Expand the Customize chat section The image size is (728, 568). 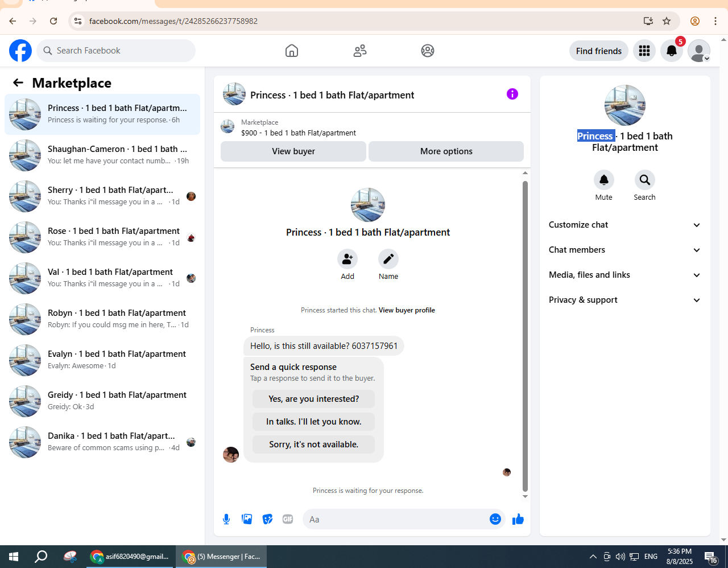[625, 225]
